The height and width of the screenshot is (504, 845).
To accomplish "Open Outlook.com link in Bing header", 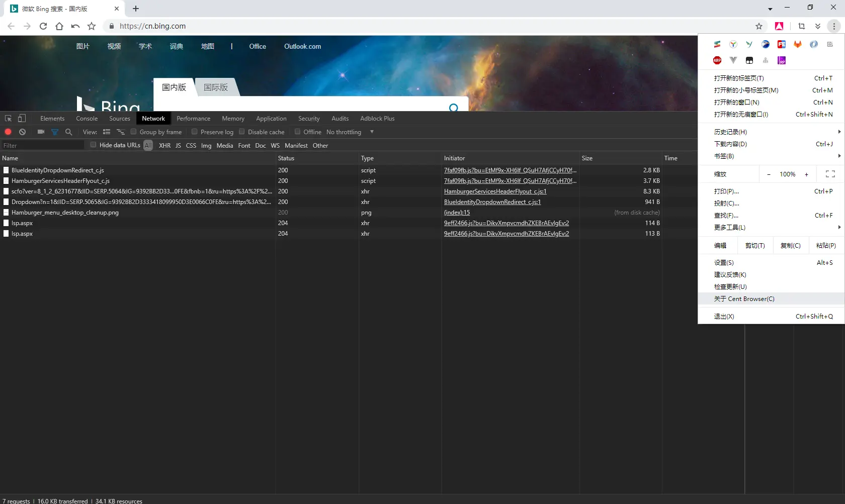I will coord(302,46).
